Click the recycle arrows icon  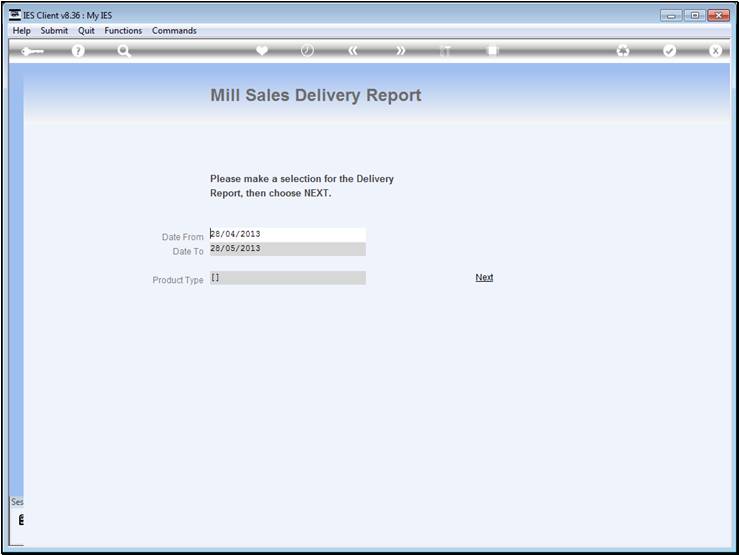(x=623, y=50)
